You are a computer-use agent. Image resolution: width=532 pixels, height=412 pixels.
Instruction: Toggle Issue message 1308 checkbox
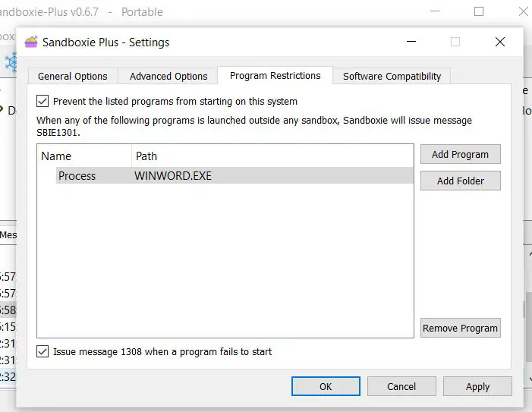42,351
